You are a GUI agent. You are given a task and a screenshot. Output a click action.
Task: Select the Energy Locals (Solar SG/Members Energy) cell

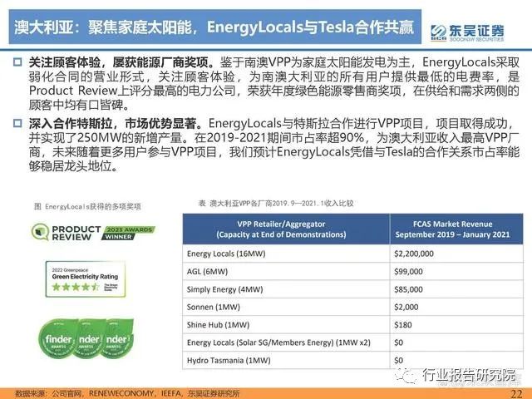pyautogui.click(x=286, y=342)
